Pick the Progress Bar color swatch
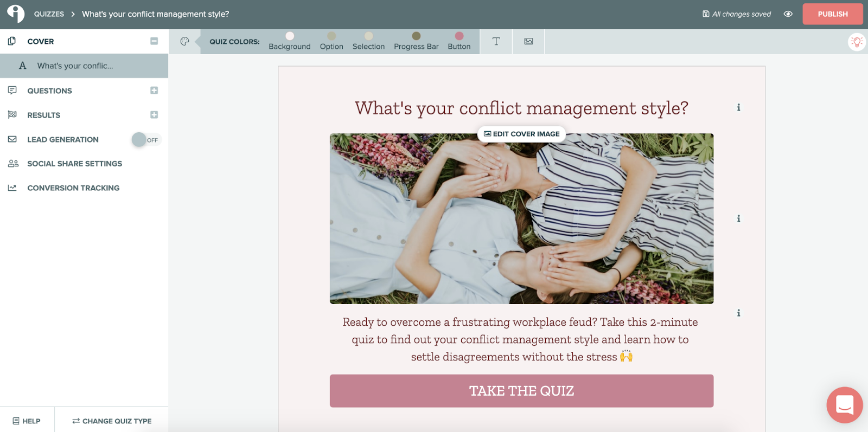This screenshot has height=432, width=868. coord(416,36)
